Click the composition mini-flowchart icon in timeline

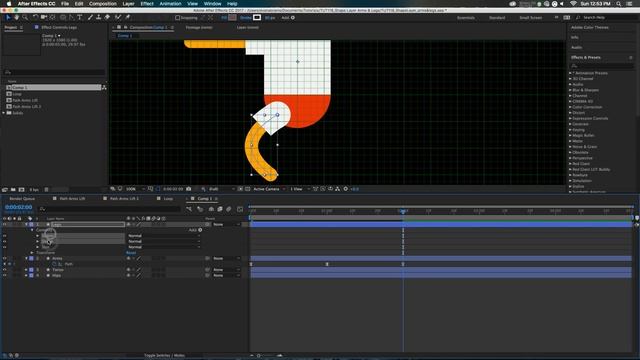tap(189, 209)
